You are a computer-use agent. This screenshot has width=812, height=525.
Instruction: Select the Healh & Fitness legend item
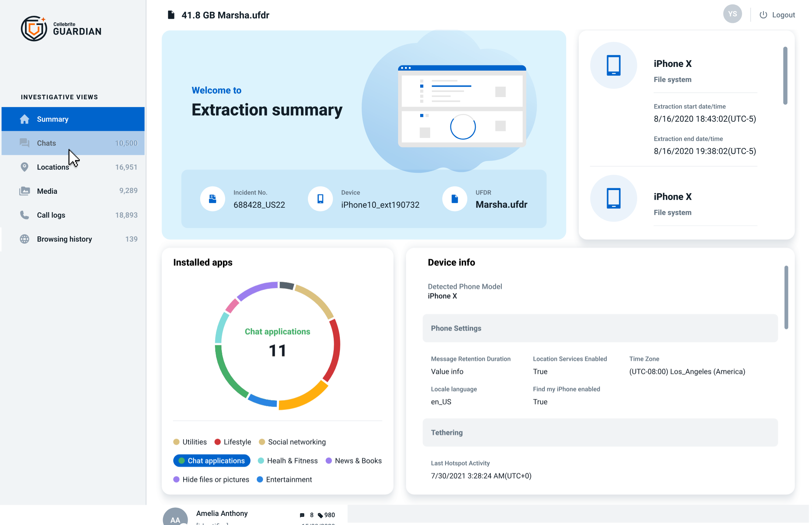[x=288, y=461]
